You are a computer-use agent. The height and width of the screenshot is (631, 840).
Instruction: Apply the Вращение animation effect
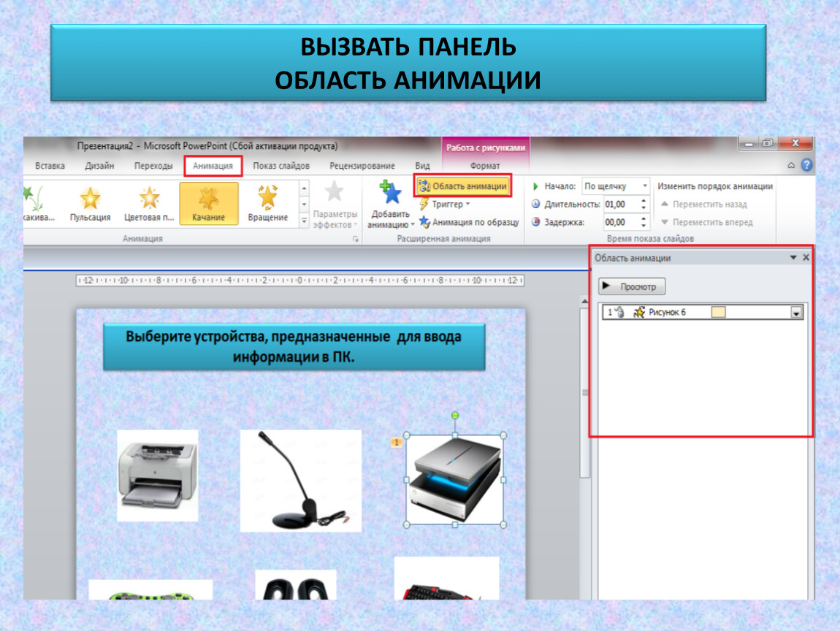point(267,203)
